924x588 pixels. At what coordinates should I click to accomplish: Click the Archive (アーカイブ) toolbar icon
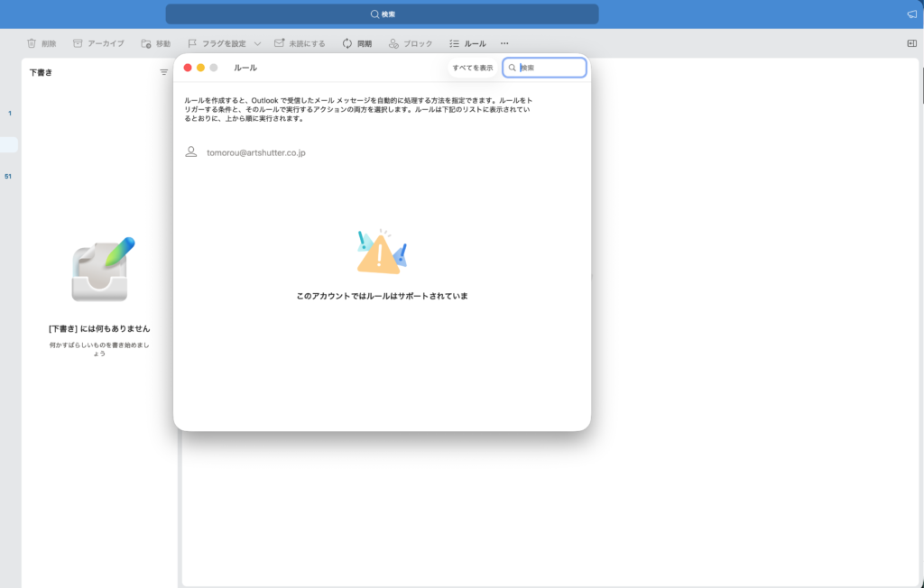coord(78,43)
